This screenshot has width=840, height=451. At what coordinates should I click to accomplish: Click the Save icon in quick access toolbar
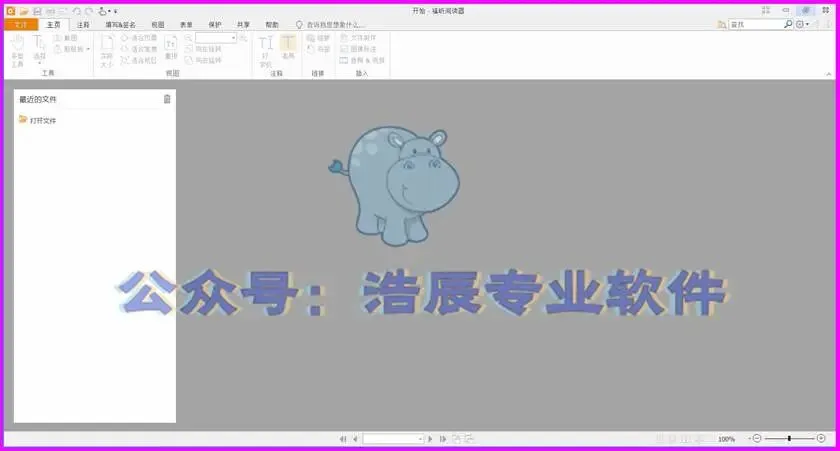point(37,11)
